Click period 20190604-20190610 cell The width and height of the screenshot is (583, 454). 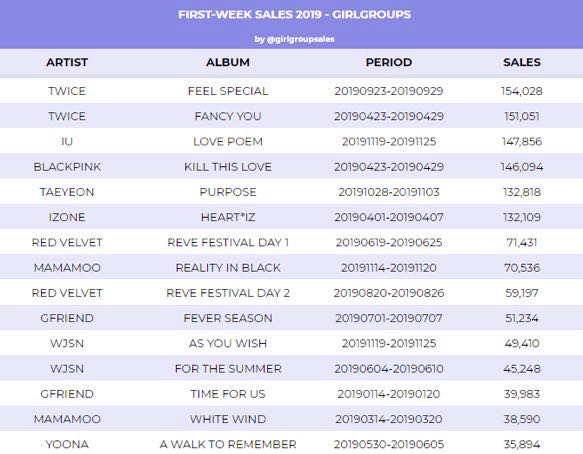pyautogui.click(x=389, y=369)
